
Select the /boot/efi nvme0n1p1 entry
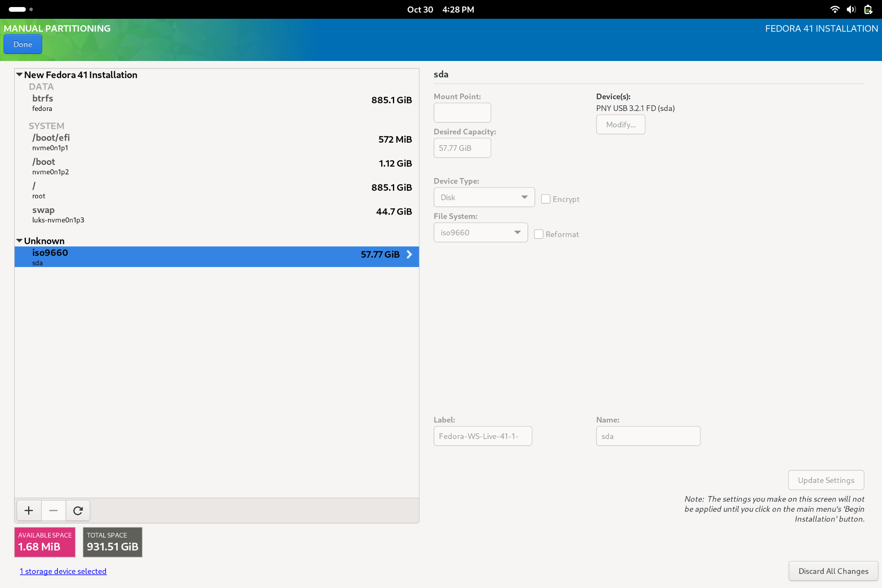(217, 142)
